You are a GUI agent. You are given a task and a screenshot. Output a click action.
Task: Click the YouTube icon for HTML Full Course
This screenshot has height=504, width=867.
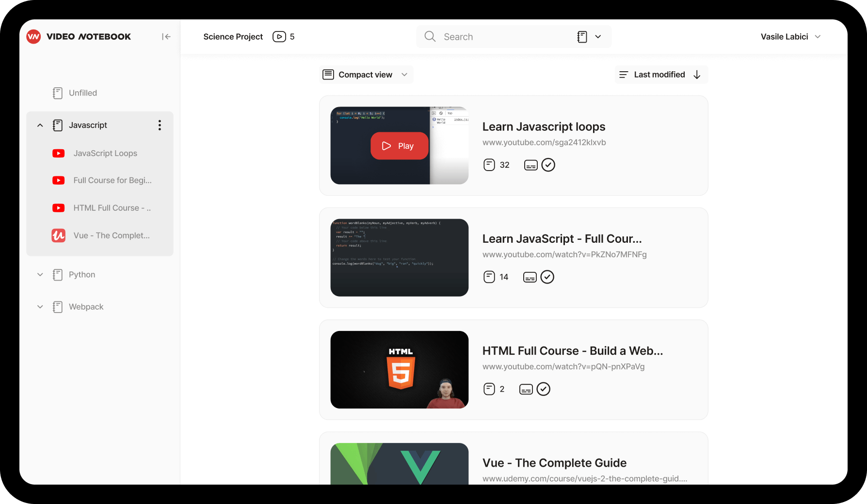coord(59,208)
